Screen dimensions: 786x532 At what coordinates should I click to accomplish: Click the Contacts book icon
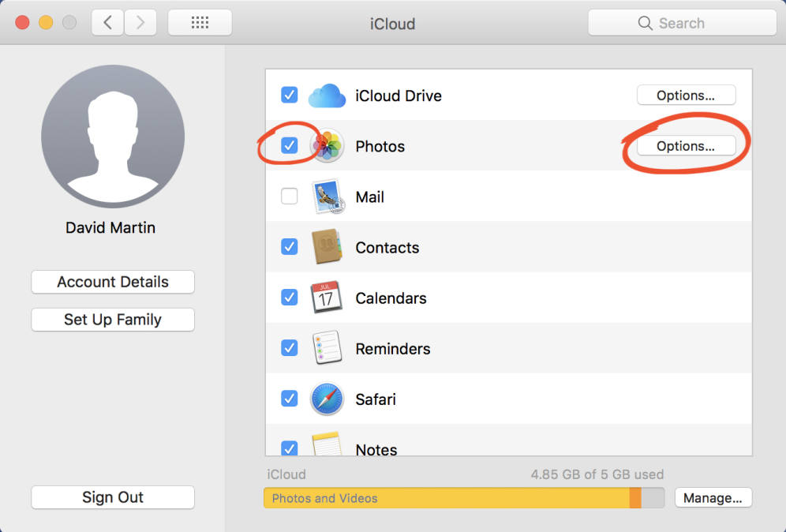click(x=327, y=247)
